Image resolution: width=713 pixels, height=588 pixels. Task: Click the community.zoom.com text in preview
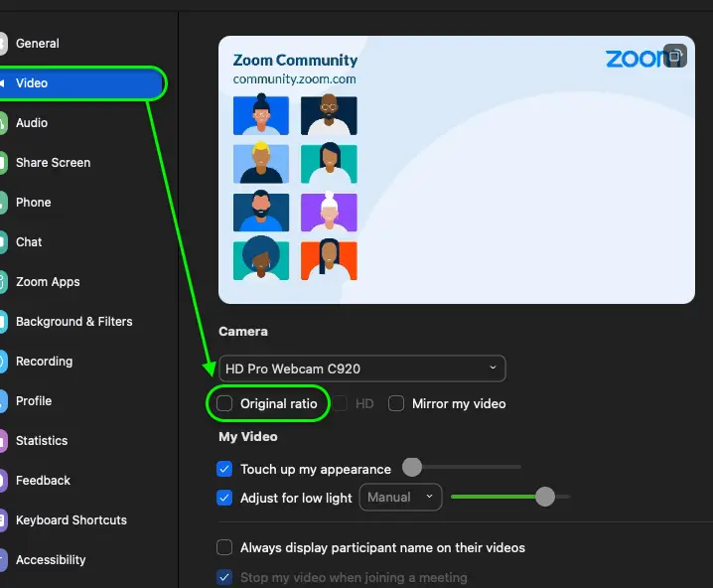coord(294,79)
